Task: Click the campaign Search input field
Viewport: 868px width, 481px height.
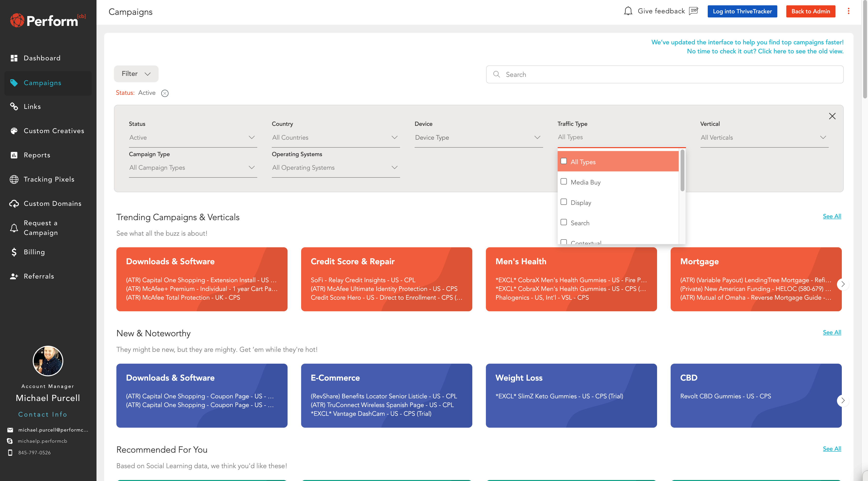Action: [x=665, y=74]
